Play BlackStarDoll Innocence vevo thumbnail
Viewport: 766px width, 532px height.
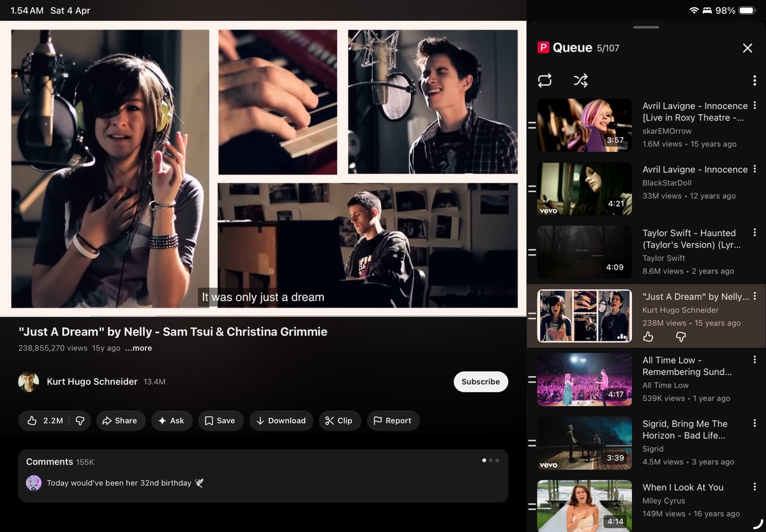(584, 189)
